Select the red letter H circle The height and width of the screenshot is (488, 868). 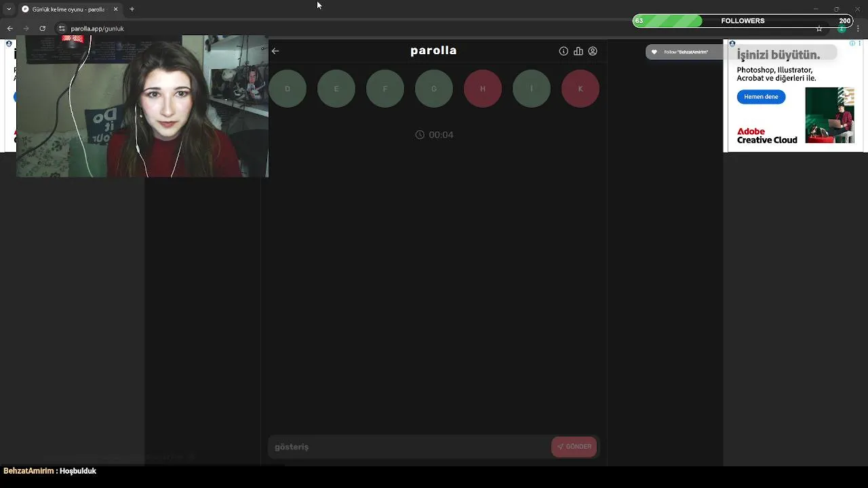coord(483,89)
